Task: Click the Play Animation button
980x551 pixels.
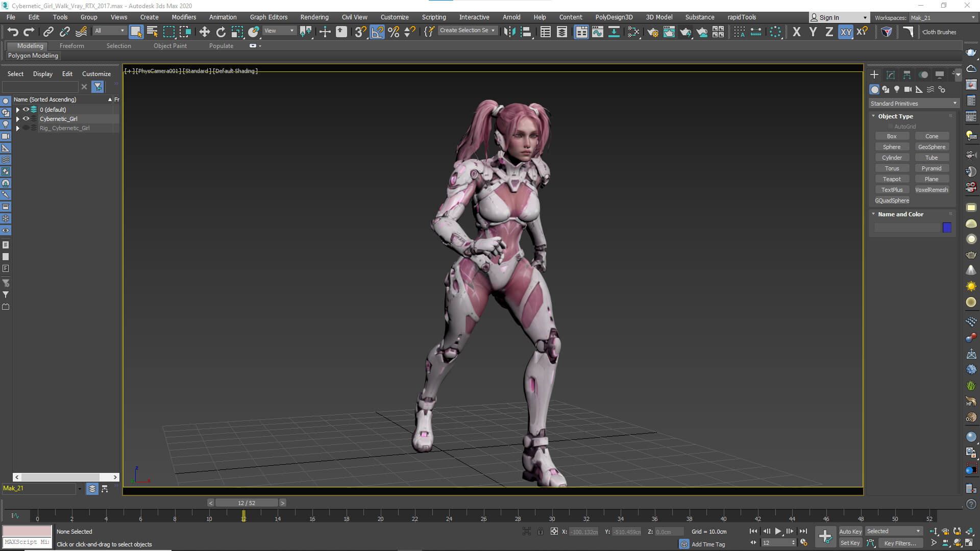Action: click(778, 531)
